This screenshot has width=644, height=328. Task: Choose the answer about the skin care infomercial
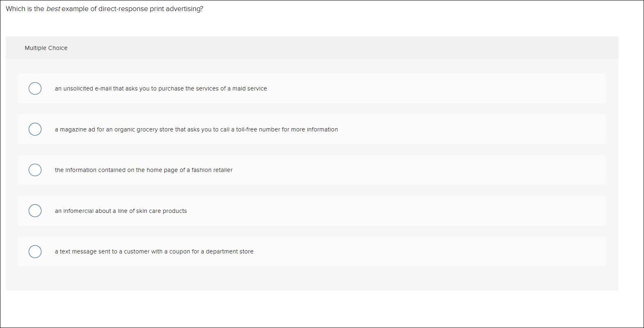click(x=121, y=211)
